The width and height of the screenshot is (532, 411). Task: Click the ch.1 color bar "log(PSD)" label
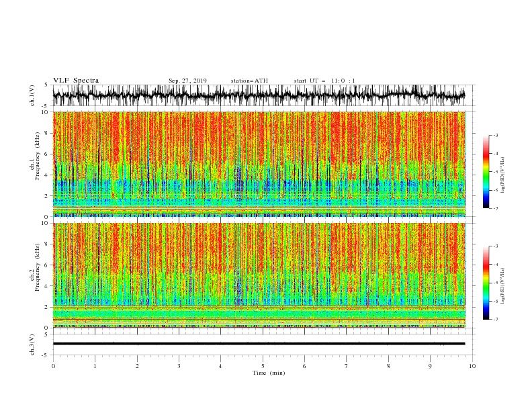click(x=503, y=175)
